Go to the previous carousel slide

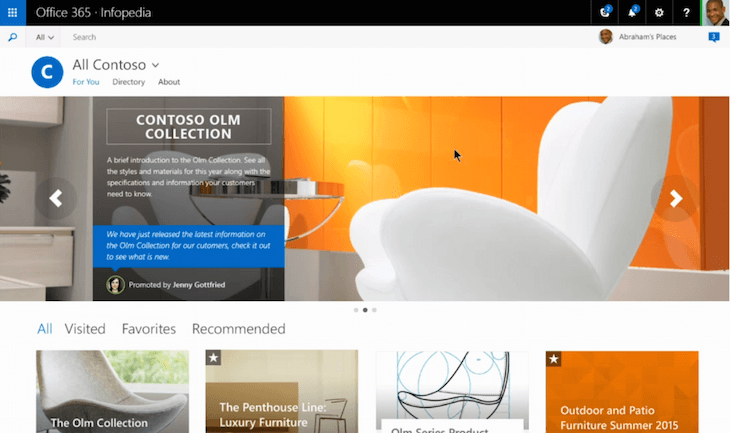tap(56, 198)
